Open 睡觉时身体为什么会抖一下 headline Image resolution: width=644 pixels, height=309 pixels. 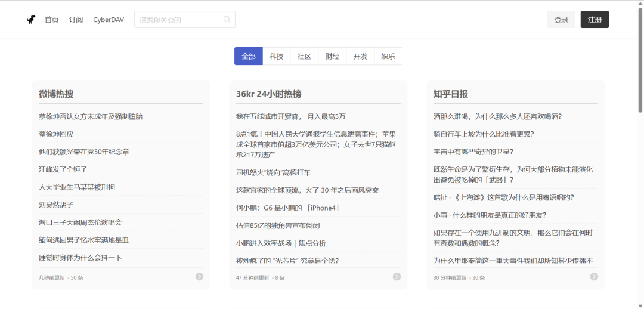[x=80, y=258]
